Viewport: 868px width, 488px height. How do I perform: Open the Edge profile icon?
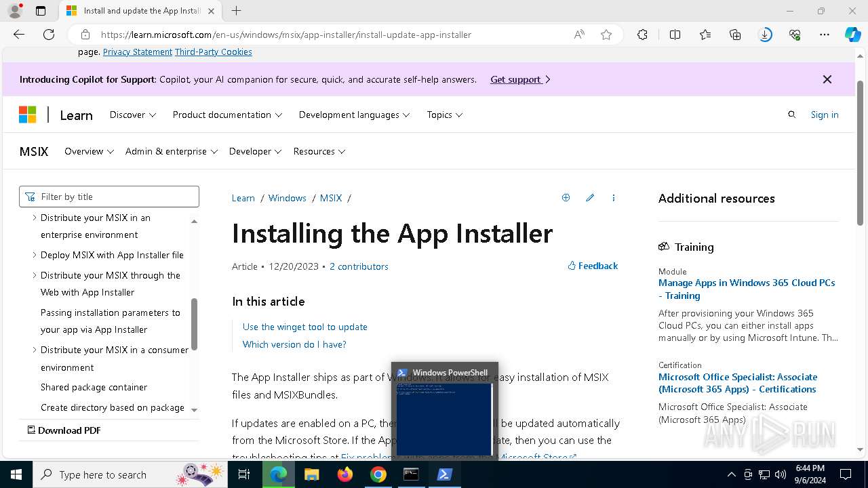click(x=15, y=11)
